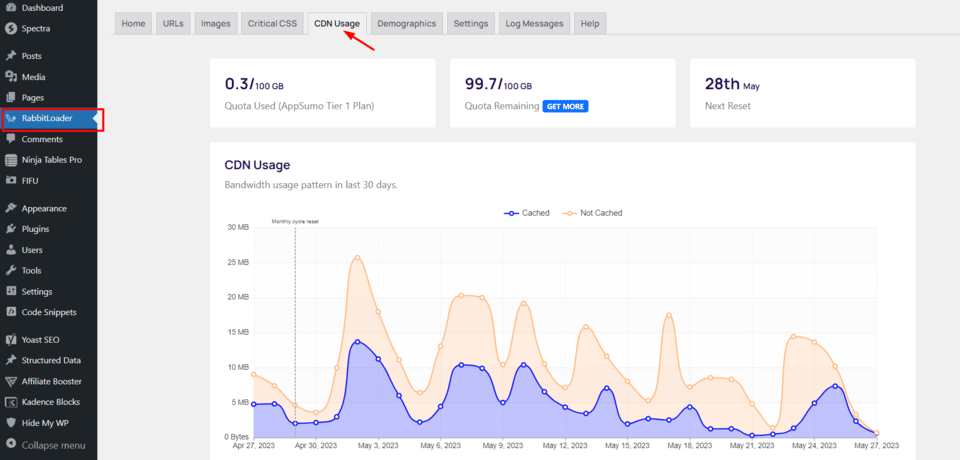Viewport: 960px width, 460px height.
Task: Go to the Images tab
Action: click(215, 23)
